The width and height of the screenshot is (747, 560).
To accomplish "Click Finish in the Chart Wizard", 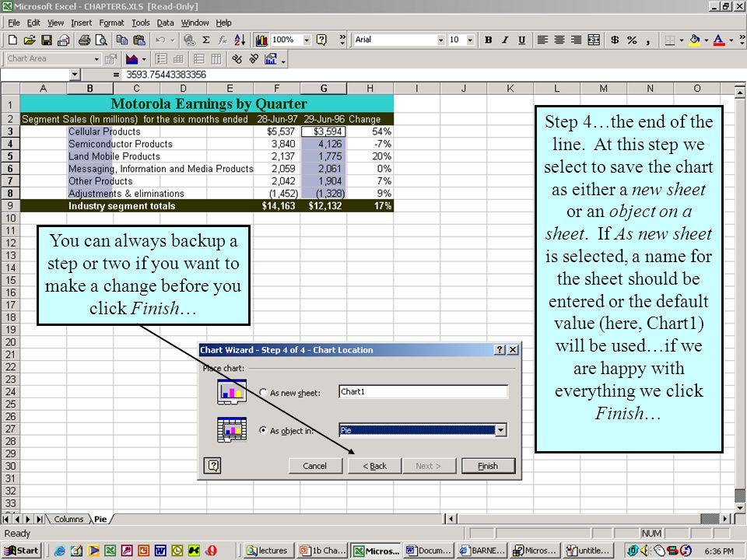I will (488, 466).
